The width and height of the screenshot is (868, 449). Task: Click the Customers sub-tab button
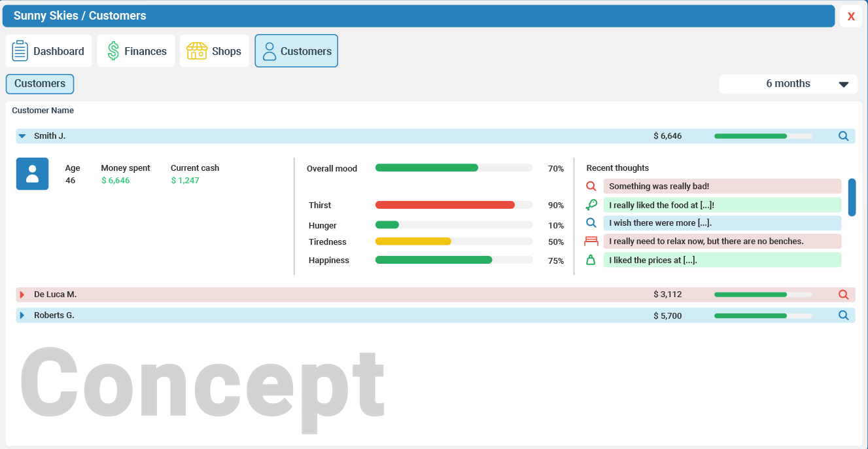pyautogui.click(x=40, y=84)
